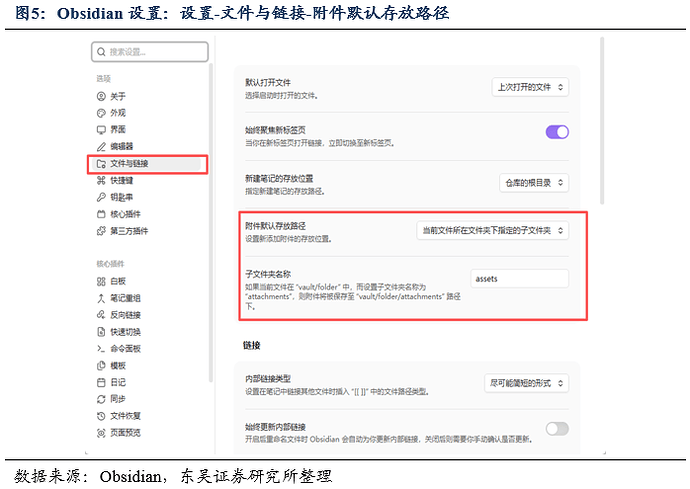
Task: Click the sidebar vertical scrollbar
Action: tap(211, 222)
